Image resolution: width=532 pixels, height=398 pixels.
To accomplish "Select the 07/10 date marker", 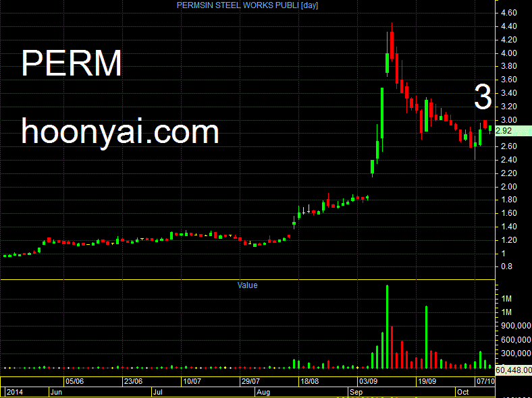I will (x=485, y=381).
